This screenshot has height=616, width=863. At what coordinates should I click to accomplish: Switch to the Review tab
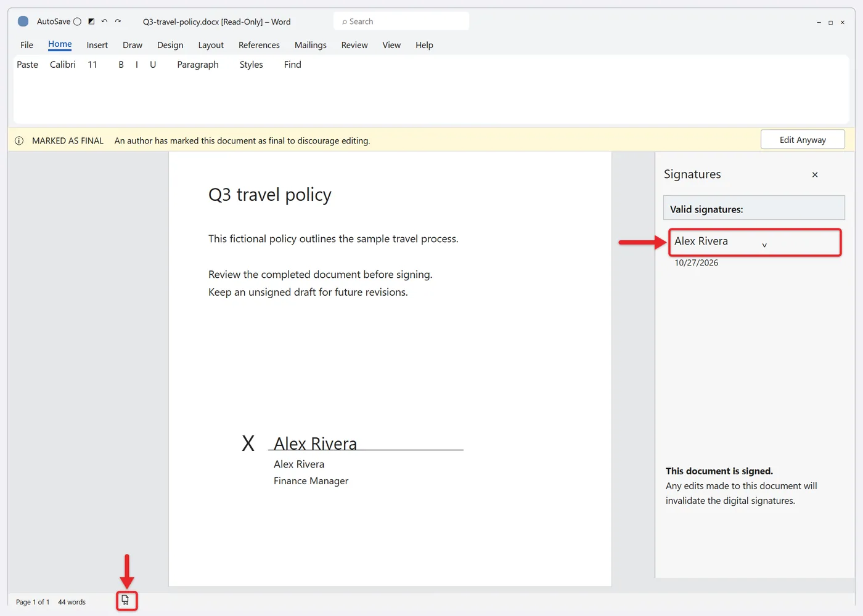coord(354,45)
